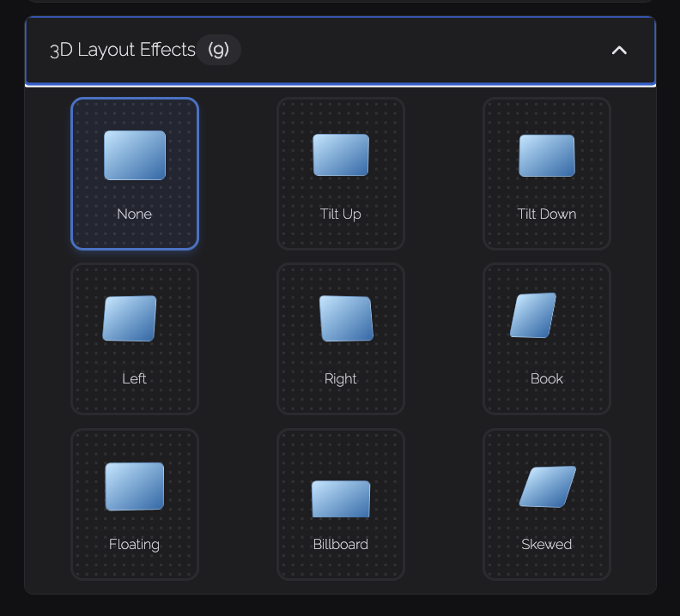The image size is (680, 616).
Task: Click the "Tilt Up" label
Action: pyautogui.click(x=341, y=214)
